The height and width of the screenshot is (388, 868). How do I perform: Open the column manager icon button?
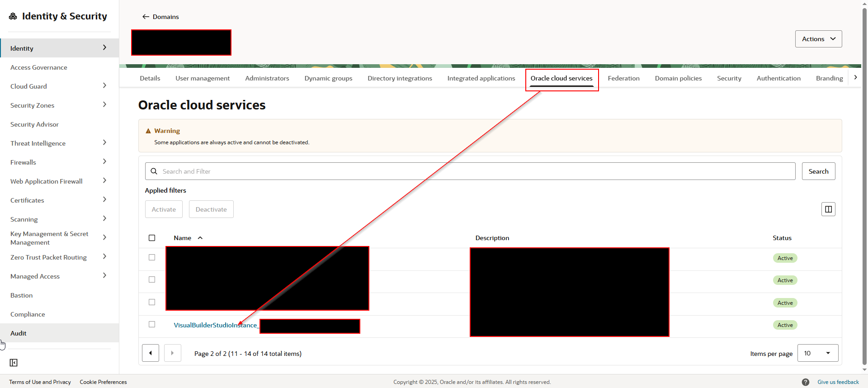click(828, 209)
